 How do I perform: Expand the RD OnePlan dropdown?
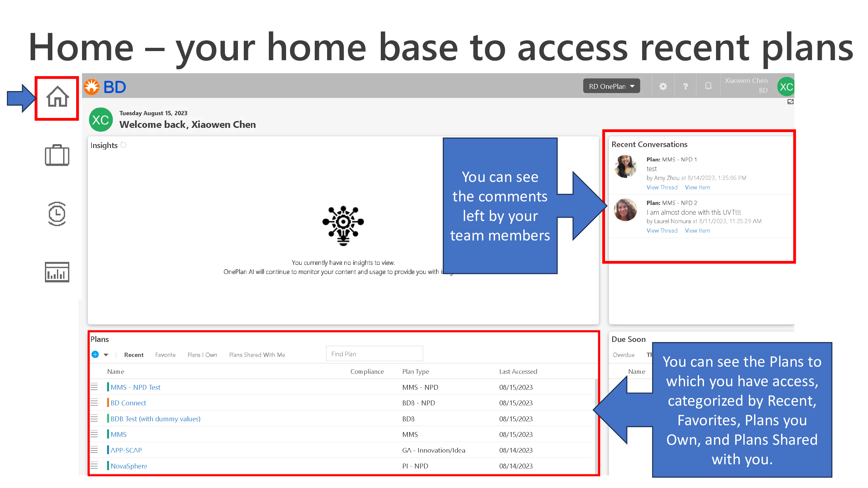coord(612,86)
